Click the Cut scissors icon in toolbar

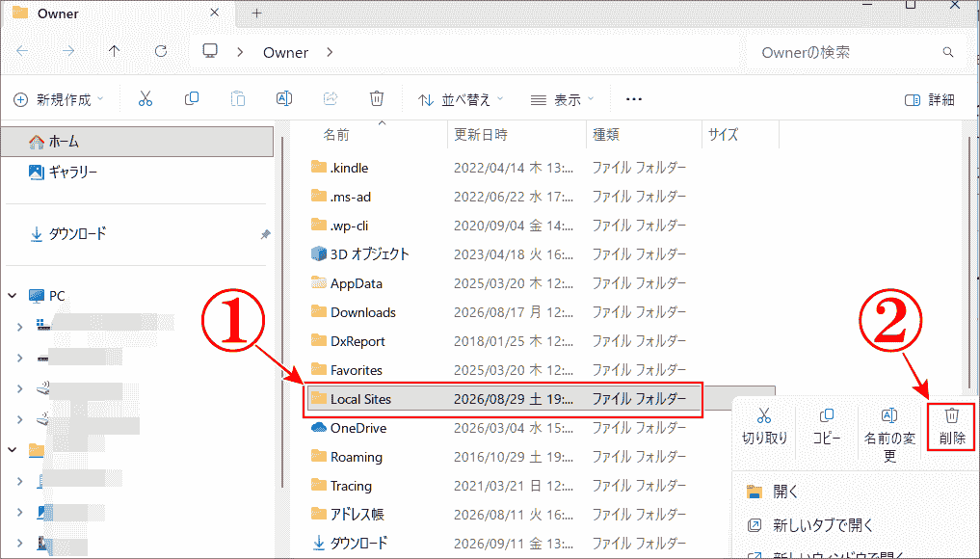[145, 99]
